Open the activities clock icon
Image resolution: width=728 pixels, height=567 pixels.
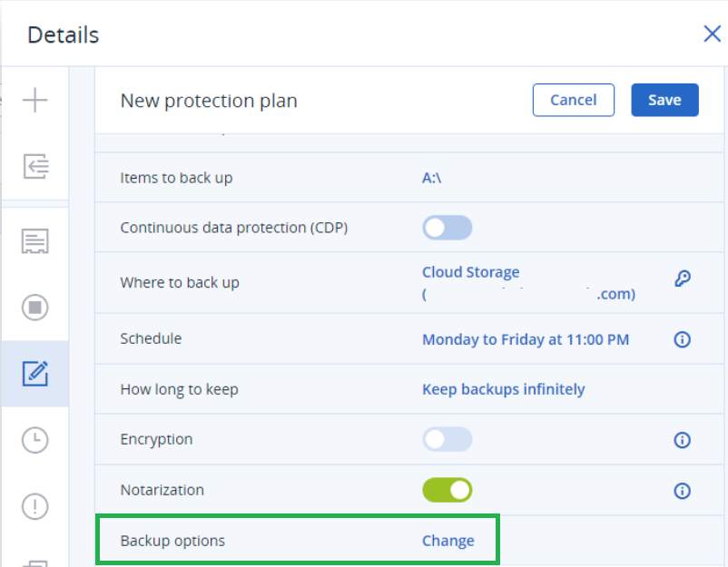34,440
